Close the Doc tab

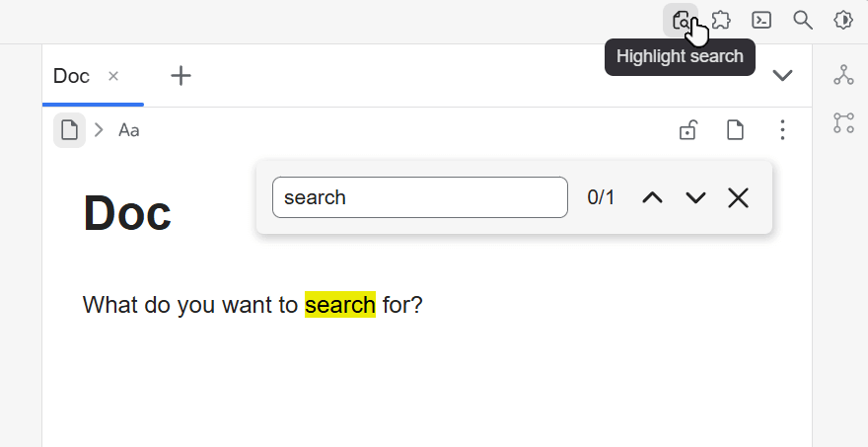pyautogui.click(x=113, y=76)
